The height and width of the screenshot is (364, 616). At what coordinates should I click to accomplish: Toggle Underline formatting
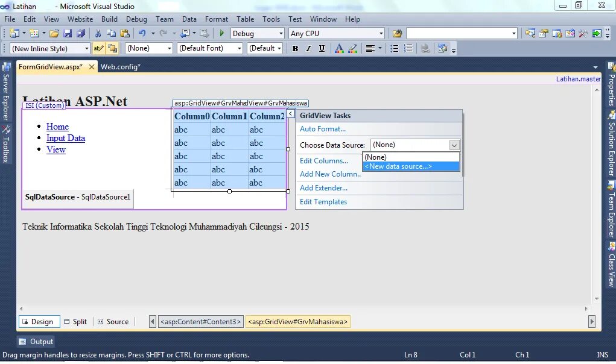[x=322, y=48]
